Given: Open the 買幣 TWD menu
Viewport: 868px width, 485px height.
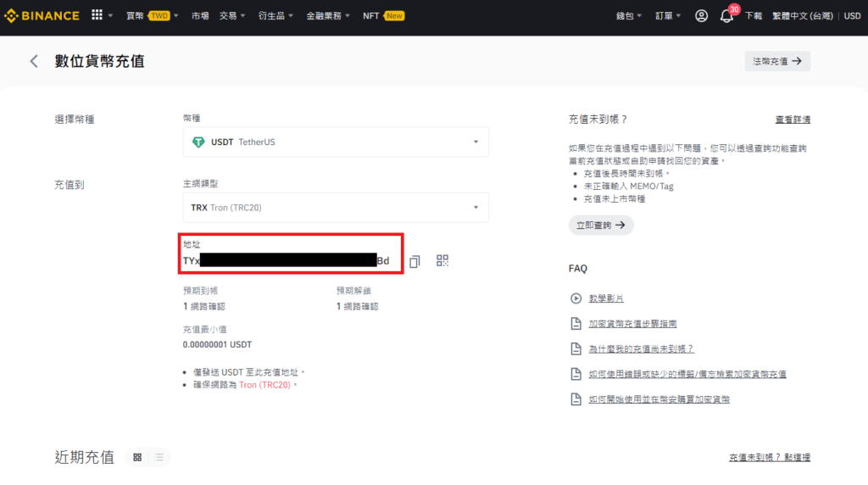Looking at the screenshot, I should click(153, 16).
